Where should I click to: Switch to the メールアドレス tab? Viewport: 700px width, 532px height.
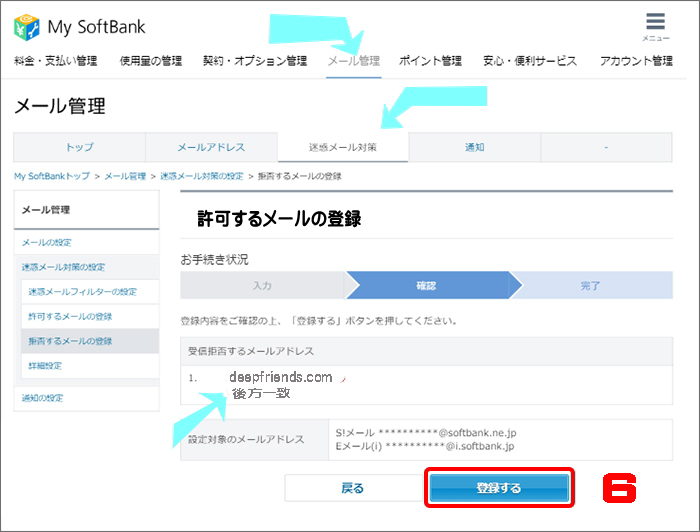(211, 147)
